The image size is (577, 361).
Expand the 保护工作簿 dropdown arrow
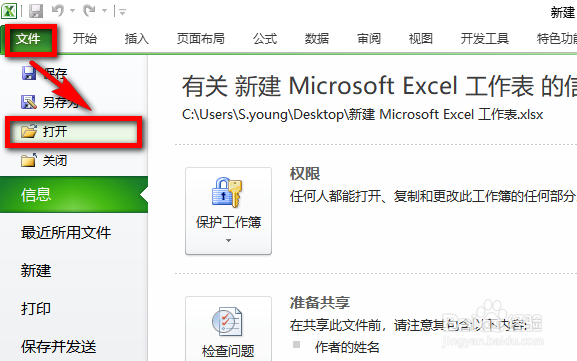229,240
